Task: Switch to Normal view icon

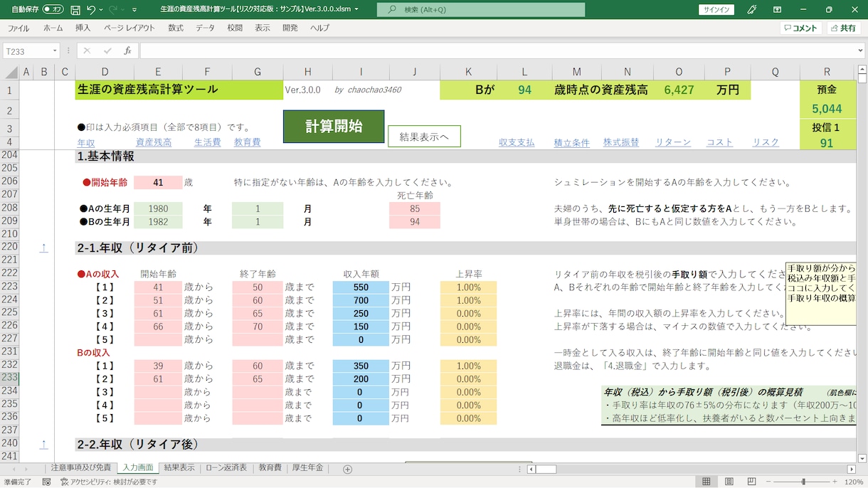Action: point(706,482)
